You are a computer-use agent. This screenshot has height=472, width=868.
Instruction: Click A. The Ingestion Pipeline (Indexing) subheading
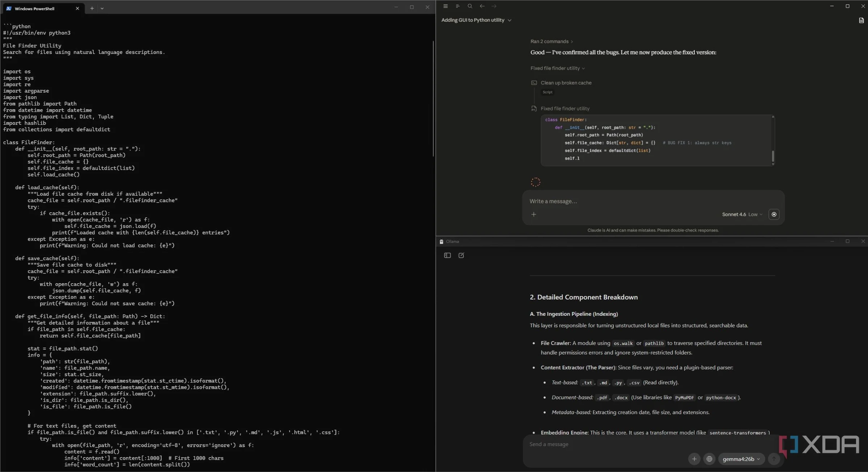[x=574, y=314]
